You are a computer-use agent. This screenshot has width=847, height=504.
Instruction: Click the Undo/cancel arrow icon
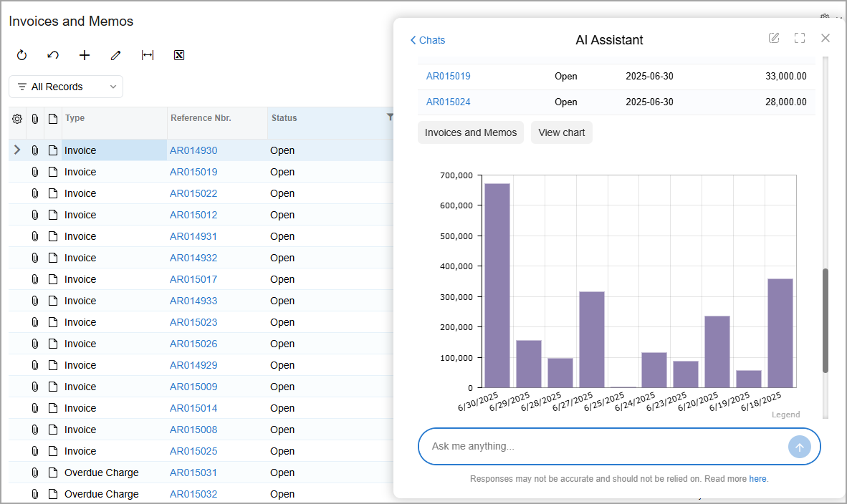pos(53,55)
